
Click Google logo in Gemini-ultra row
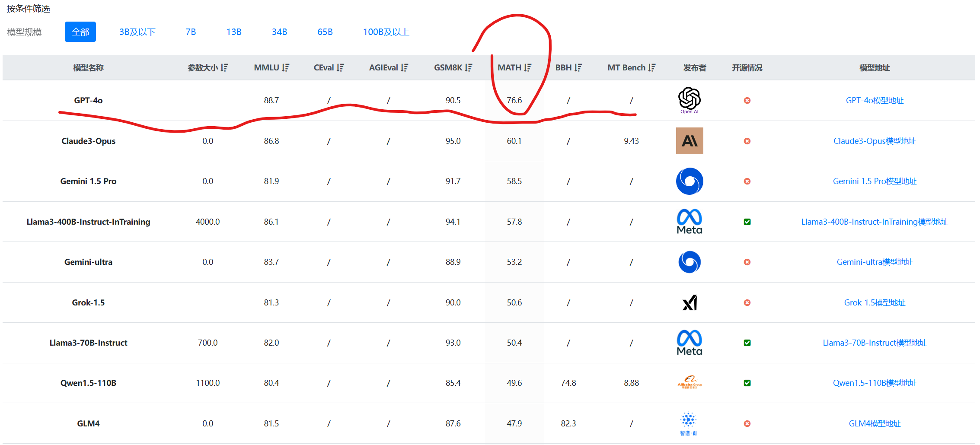pyautogui.click(x=690, y=262)
